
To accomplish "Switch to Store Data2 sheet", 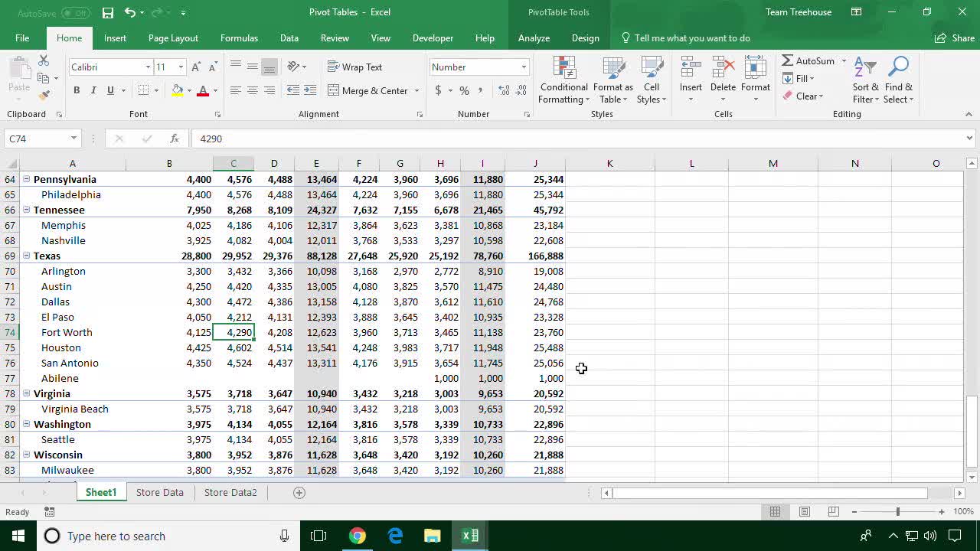I will (x=230, y=492).
